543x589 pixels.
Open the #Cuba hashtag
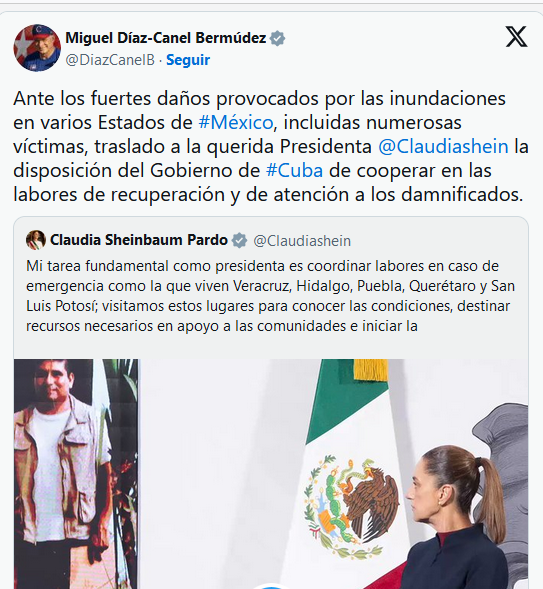point(294,171)
